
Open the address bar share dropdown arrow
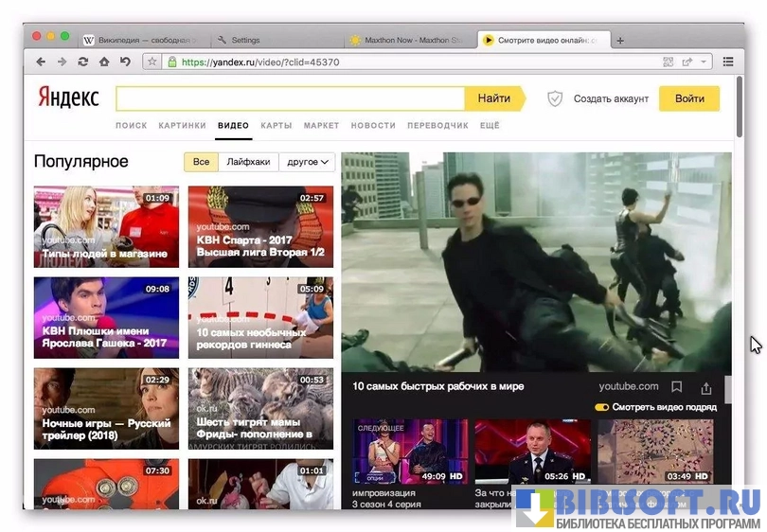click(704, 62)
